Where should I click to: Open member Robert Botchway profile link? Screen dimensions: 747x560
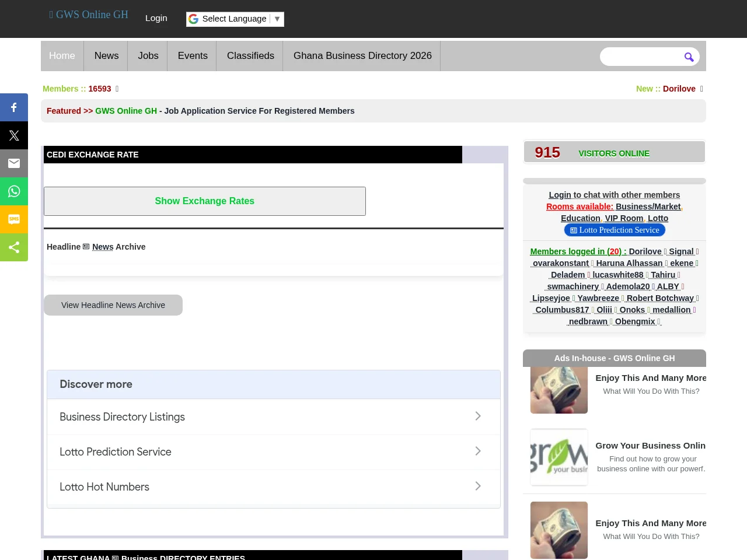660,298
